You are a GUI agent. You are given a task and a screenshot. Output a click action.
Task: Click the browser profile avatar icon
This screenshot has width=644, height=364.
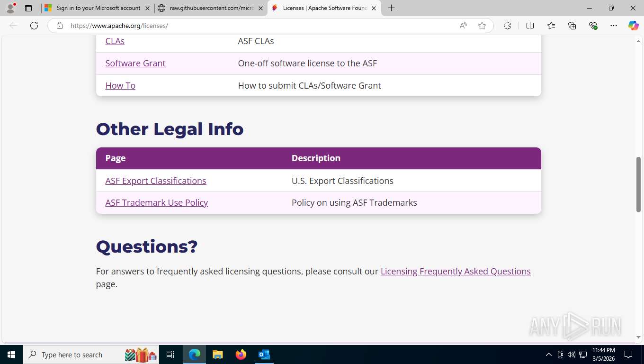(10, 8)
